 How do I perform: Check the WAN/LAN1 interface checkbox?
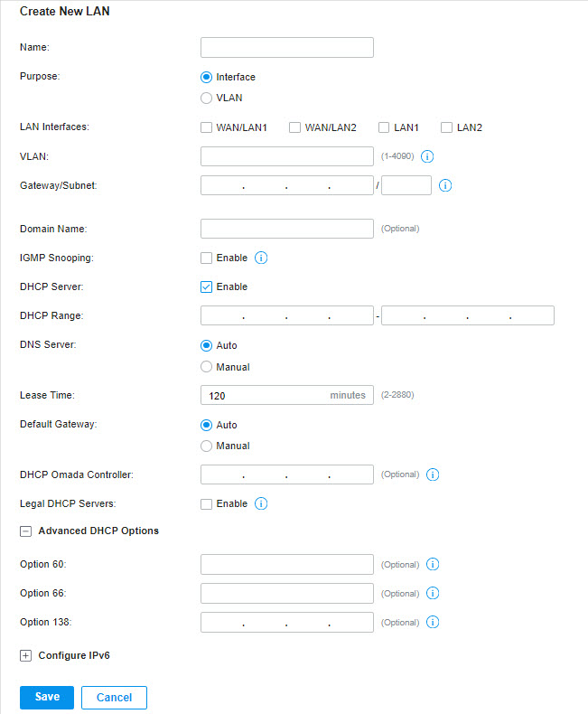coord(206,127)
